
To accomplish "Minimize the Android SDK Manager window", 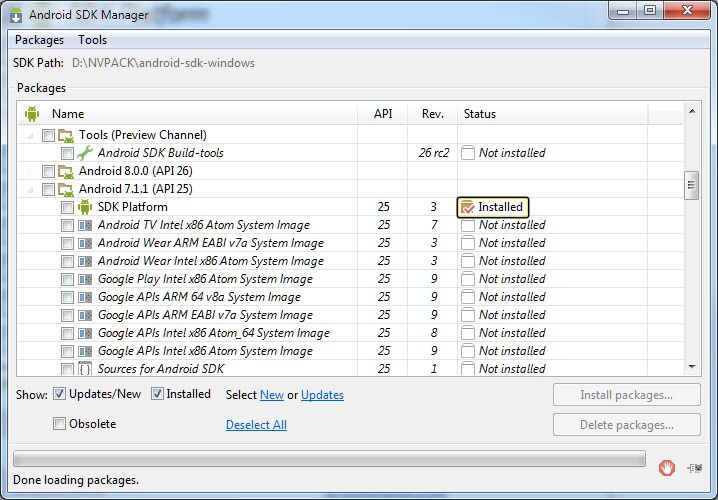I will click(623, 11).
